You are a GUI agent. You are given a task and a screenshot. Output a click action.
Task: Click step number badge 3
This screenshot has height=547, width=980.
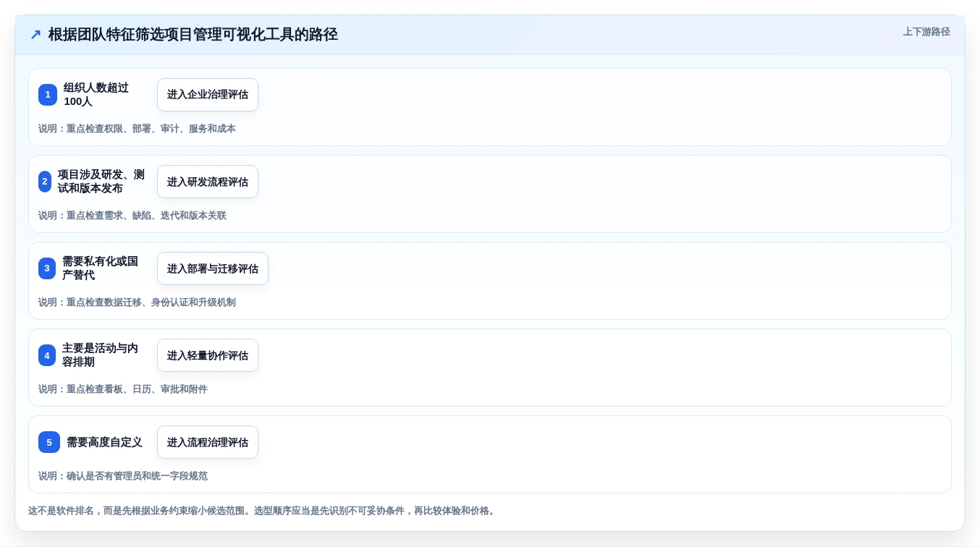(x=47, y=268)
